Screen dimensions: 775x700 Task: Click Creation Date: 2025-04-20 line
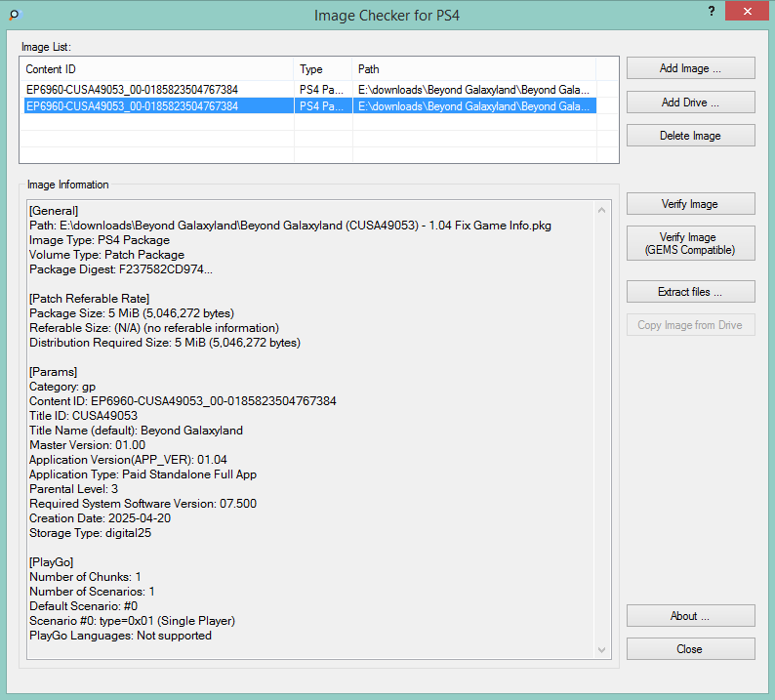point(100,518)
